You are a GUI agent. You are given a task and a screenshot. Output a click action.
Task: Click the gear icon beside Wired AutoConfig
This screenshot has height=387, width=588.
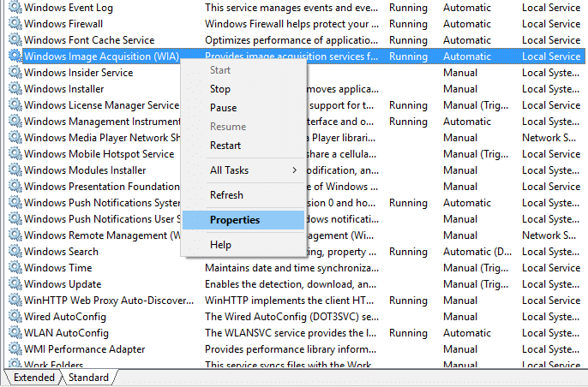pos(15,317)
